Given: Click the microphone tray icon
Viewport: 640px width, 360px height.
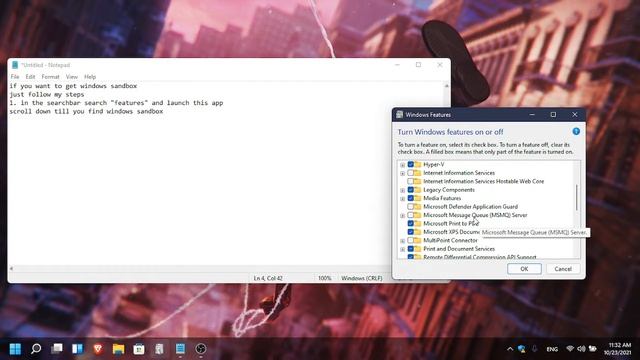Looking at the screenshot, I should point(534,349).
